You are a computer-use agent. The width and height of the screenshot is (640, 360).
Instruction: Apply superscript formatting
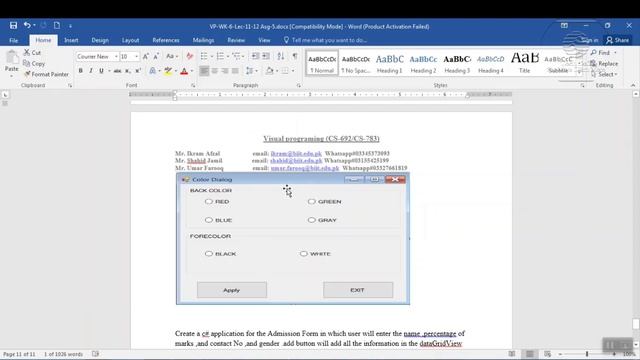(x=138, y=71)
